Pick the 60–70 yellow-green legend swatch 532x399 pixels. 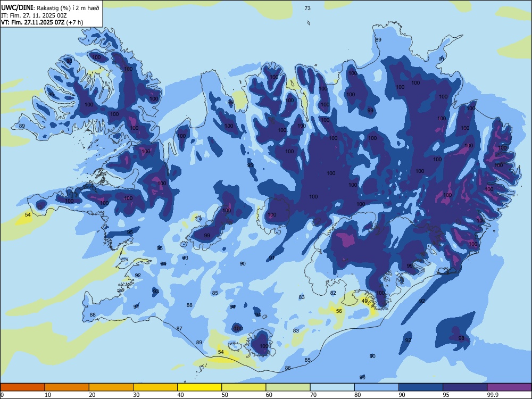click(288, 387)
